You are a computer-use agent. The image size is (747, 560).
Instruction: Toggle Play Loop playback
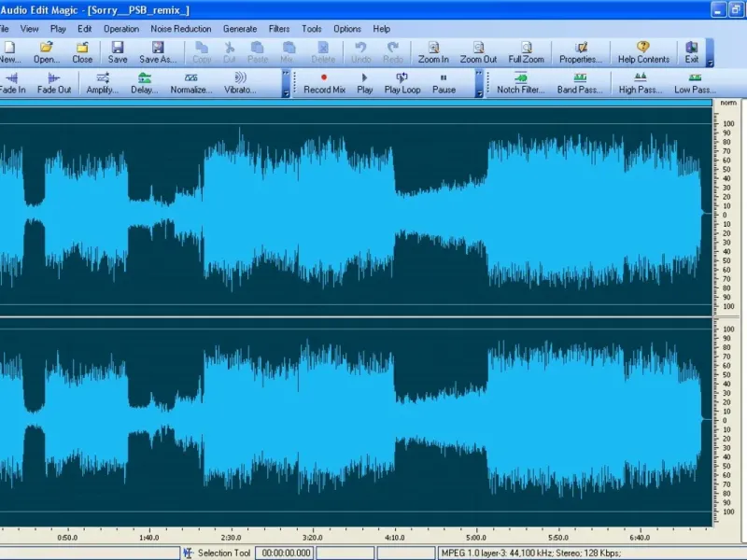click(402, 83)
